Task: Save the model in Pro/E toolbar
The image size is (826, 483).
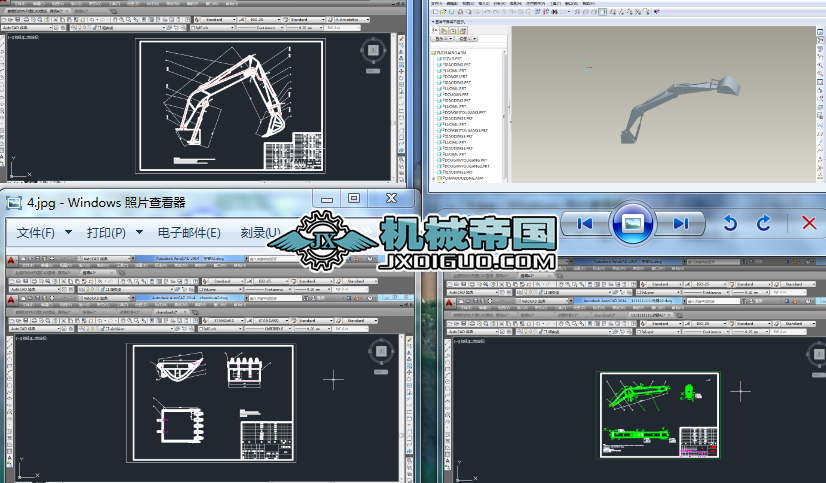Action: (x=451, y=12)
